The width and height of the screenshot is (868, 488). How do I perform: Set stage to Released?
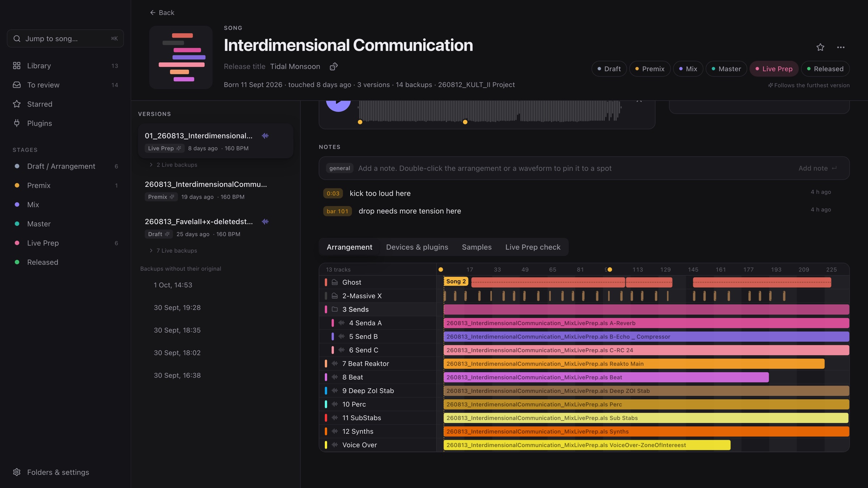click(825, 69)
